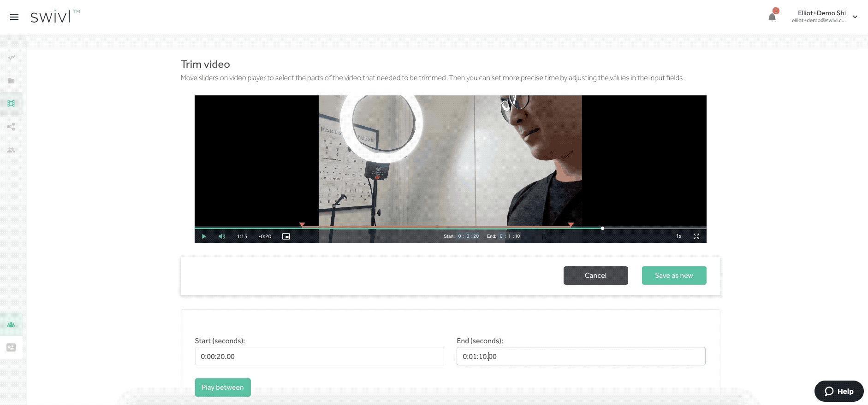Select the video library film icon
This screenshot has width=868, height=405.
click(x=11, y=104)
